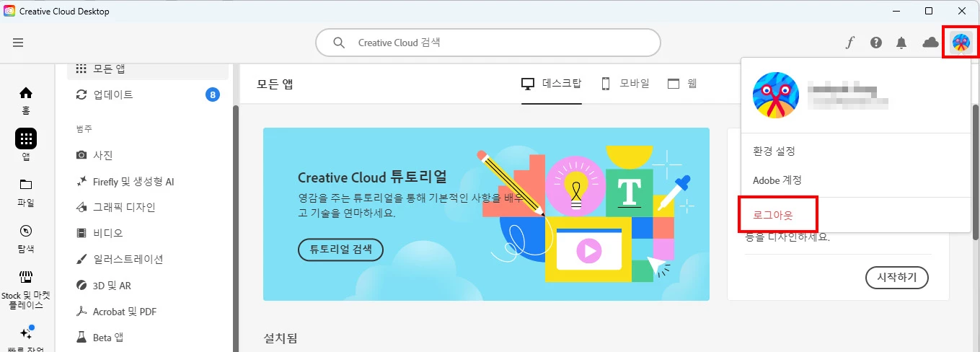Open the help question mark icon
Viewport: 980px width, 352px height.
[876, 43]
